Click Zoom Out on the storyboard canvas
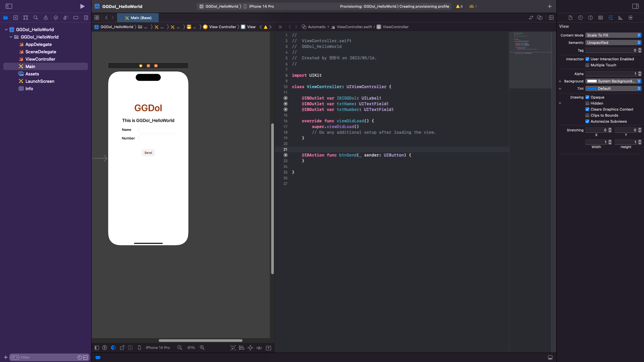The height and width of the screenshot is (362, 644). tap(180, 348)
